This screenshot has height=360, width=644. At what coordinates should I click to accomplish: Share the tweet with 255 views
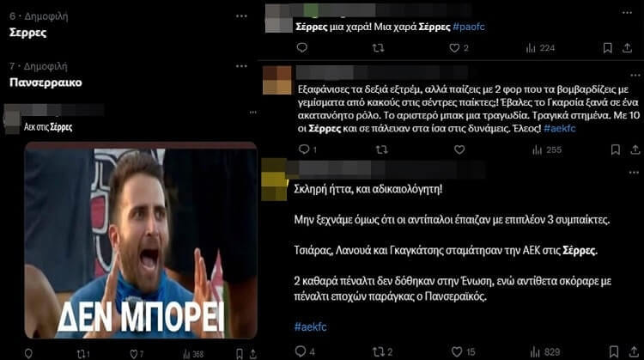635,149
